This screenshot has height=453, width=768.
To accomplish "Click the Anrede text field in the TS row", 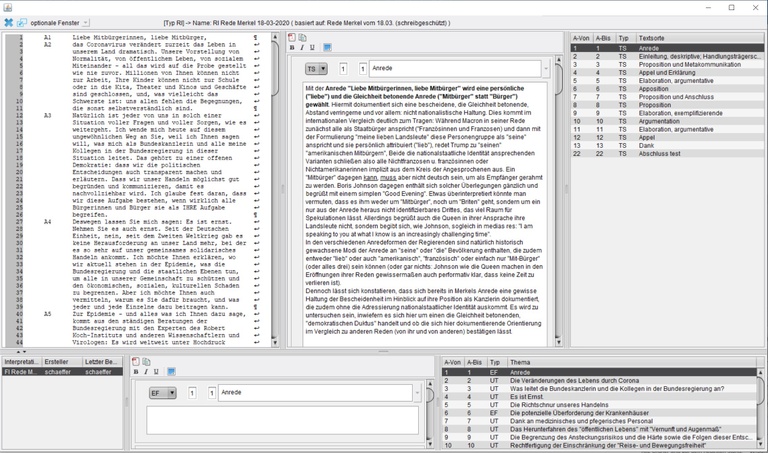I will [x=455, y=69].
